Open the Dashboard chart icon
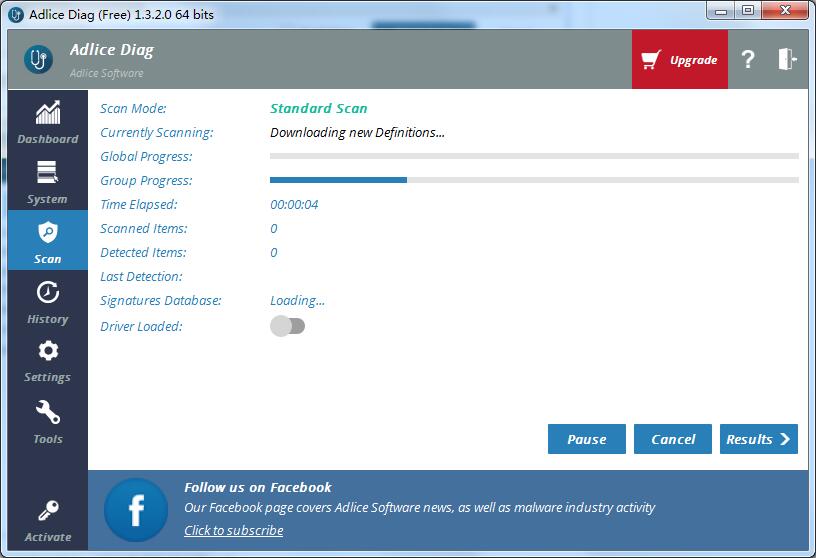 (48, 112)
